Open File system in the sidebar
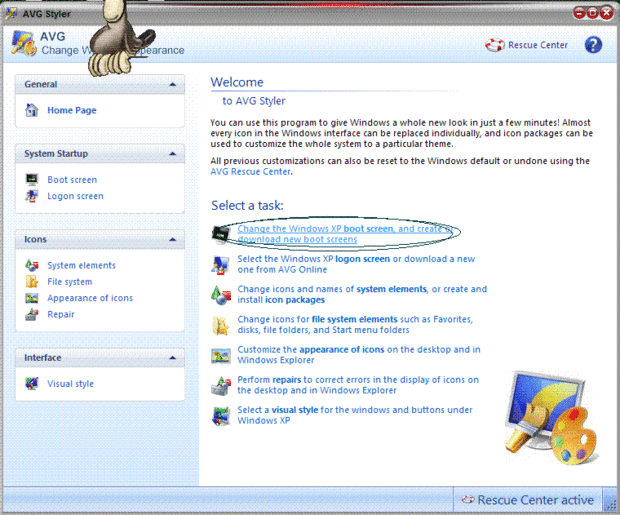The image size is (620, 515). 70,282
